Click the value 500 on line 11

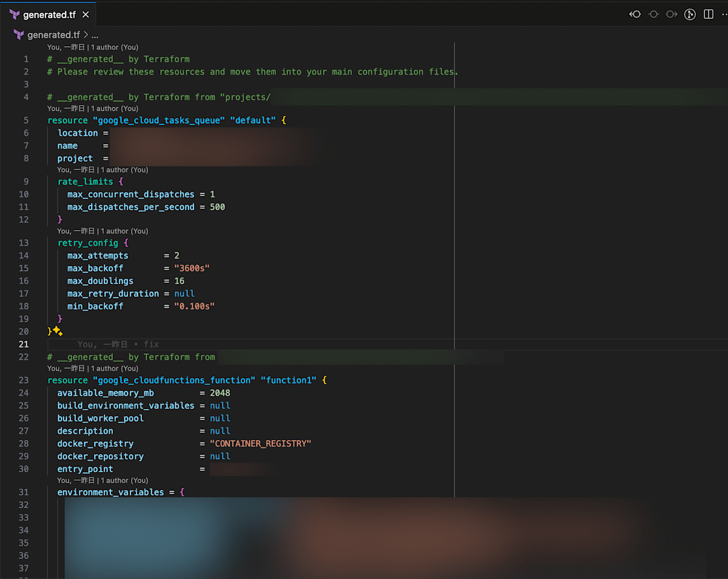click(217, 207)
